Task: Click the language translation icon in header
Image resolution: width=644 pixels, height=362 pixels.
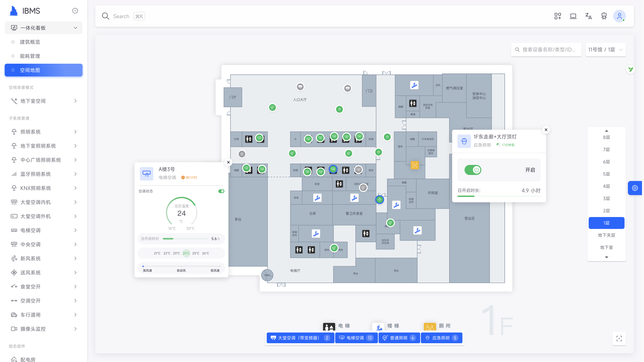Action: (x=588, y=16)
